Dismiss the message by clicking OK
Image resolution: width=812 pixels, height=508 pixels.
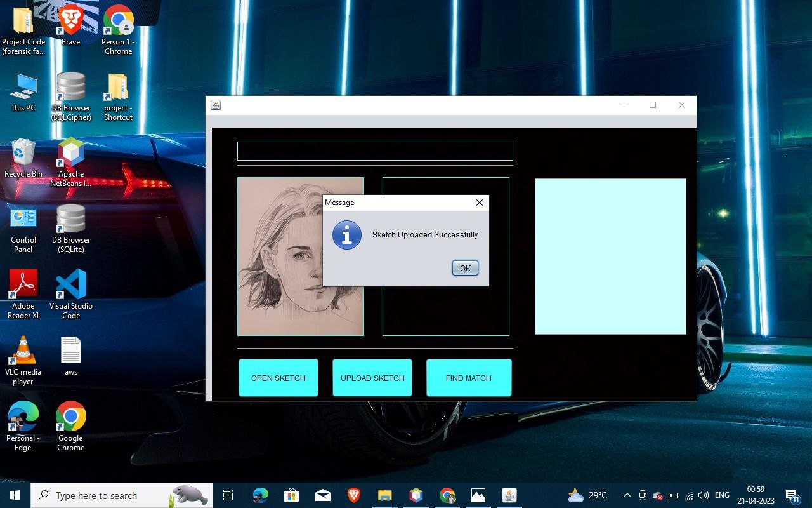coord(465,267)
